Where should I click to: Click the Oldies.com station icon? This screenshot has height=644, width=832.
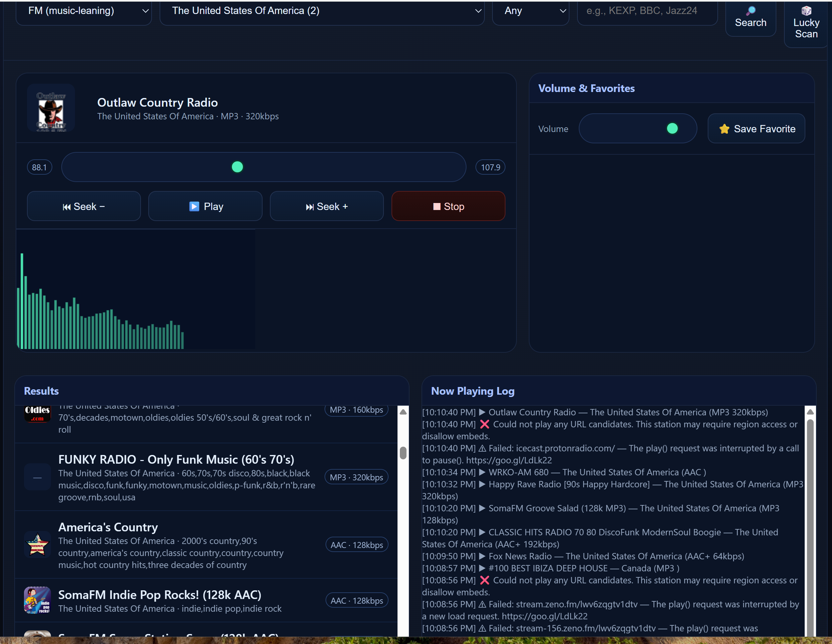[x=37, y=413]
